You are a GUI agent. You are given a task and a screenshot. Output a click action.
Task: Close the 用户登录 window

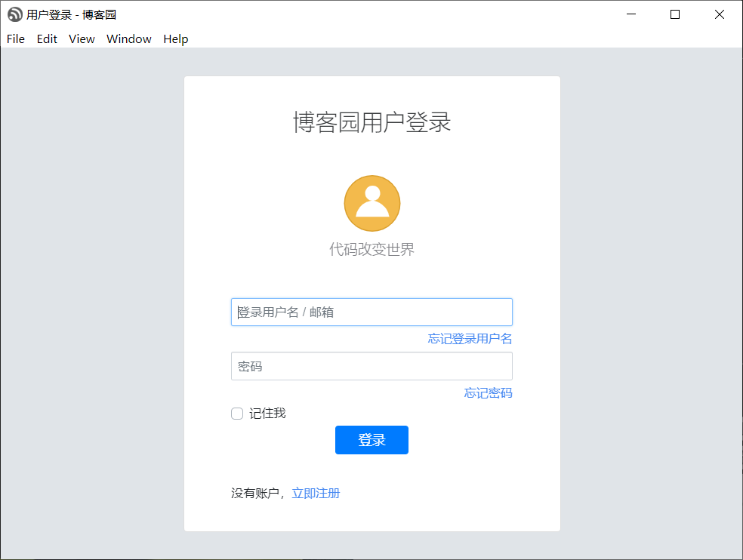pyautogui.click(x=720, y=14)
